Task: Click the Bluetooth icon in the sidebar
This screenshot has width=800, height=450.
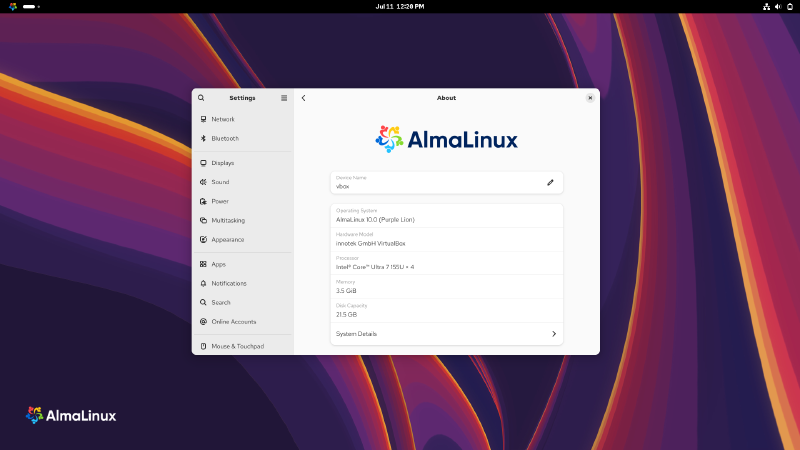Action: coord(203,138)
